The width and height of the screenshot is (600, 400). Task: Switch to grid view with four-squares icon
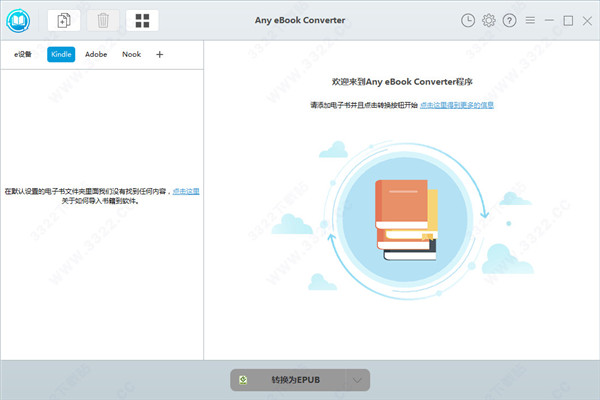[142, 20]
